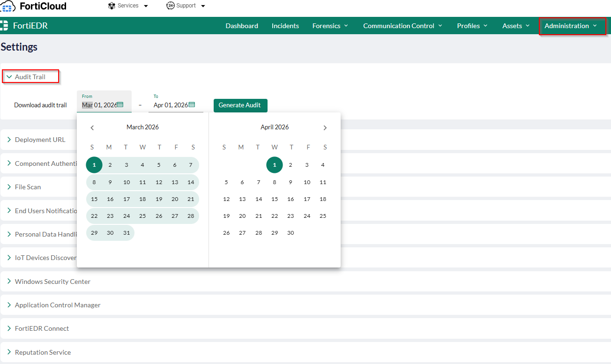Select April 11 in the calendar
This screenshot has height=364, width=611.
(323, 182)
